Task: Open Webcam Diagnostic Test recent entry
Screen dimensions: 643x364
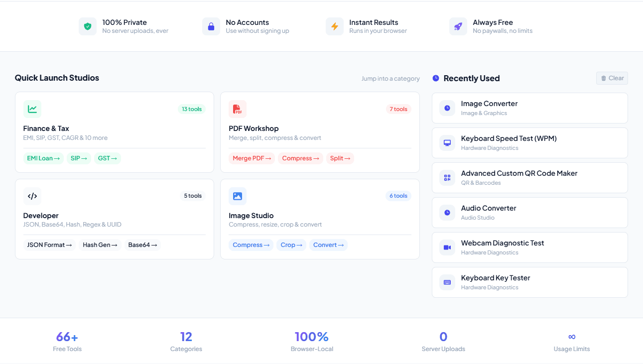Action: (x=530, y=247)
